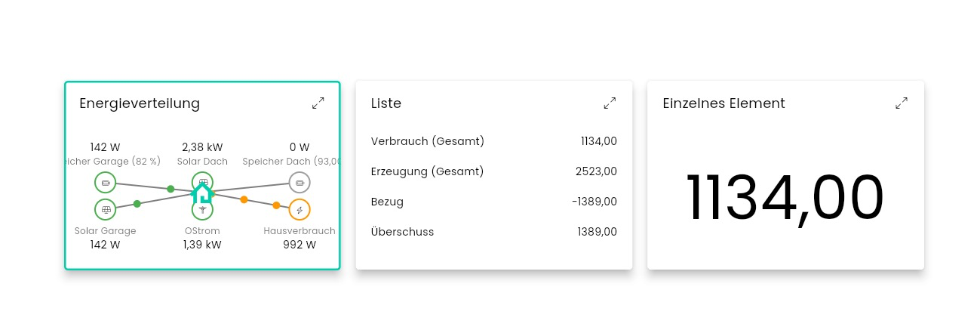Viewport: 980px width, 330px height.
Task: Click the Speicher Garage battery icon
Action: (105, 183)
